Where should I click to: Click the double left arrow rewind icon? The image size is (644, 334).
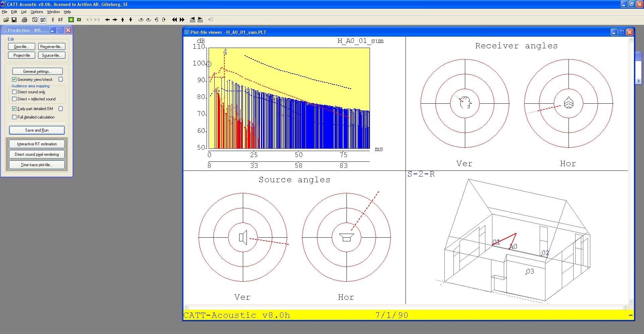[174, 20]
